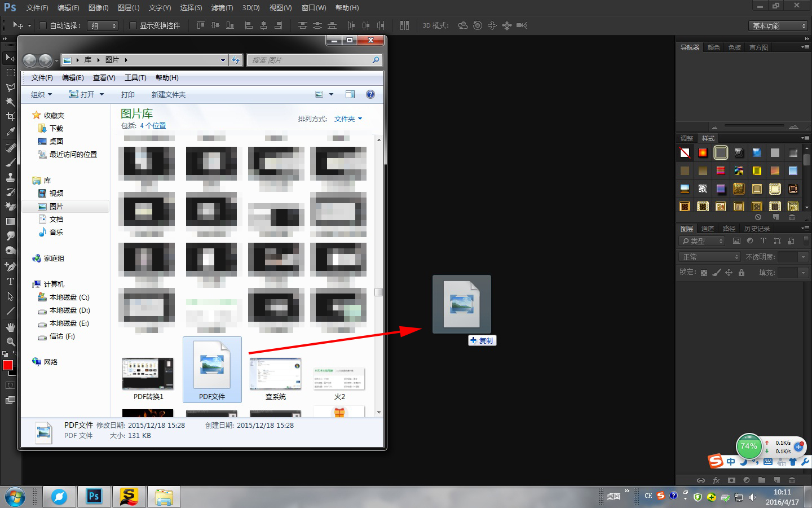
Task: Select the Lasso tool
Action: point(10,87)
